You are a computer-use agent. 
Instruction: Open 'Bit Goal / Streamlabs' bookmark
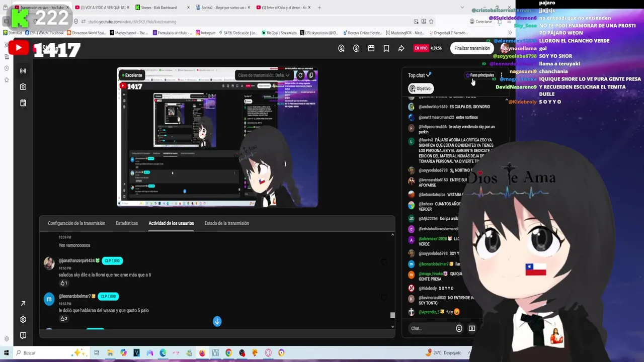(x=278, y=33)
